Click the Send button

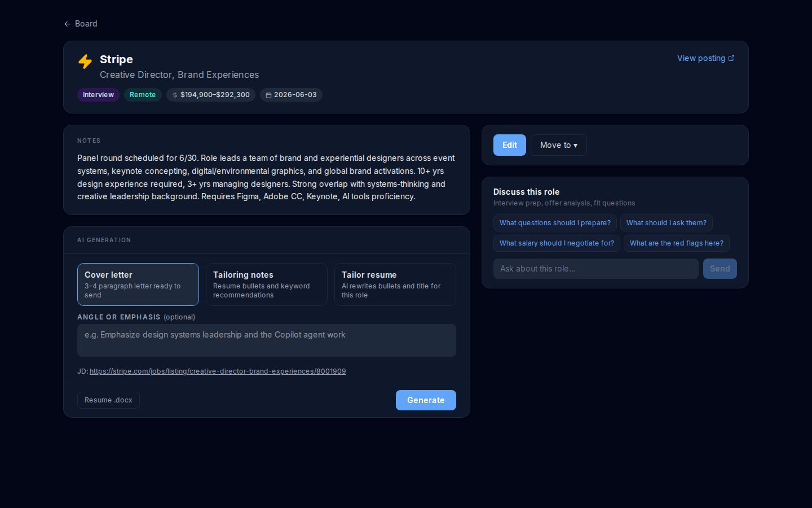point(720,269)
